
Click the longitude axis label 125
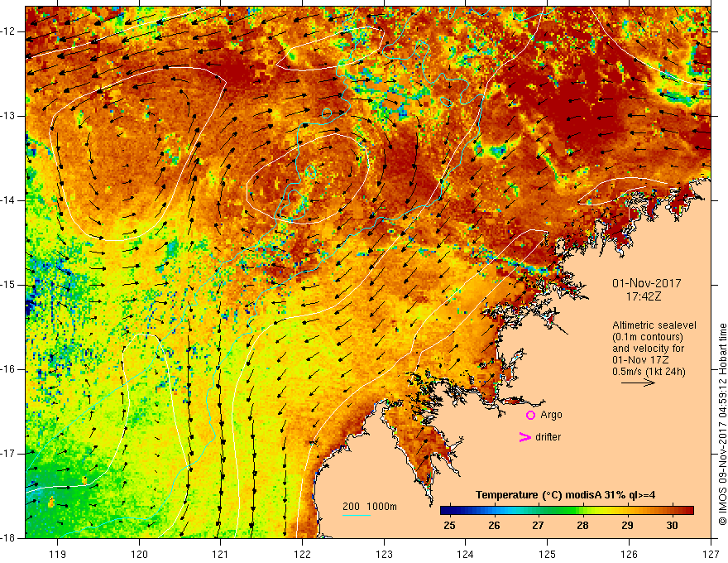(547, 554)
